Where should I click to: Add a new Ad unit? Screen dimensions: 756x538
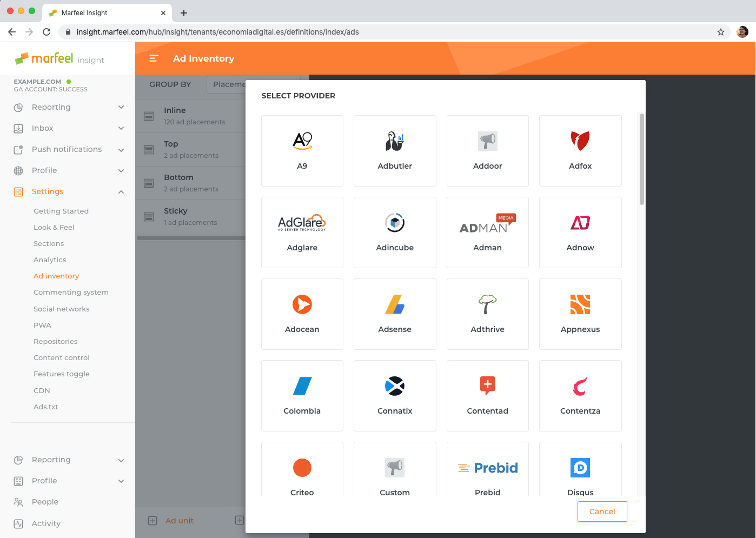coord(171,521)
